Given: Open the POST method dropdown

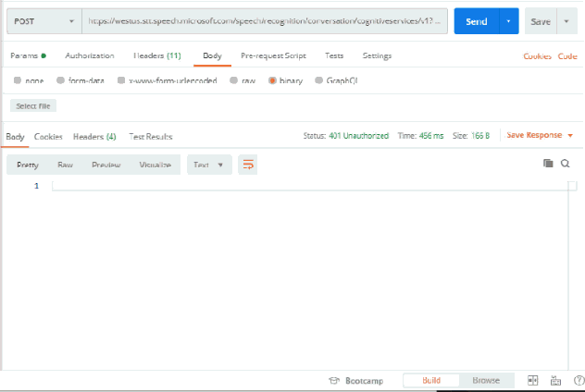Looking at the screenshot, I should 44,21.
